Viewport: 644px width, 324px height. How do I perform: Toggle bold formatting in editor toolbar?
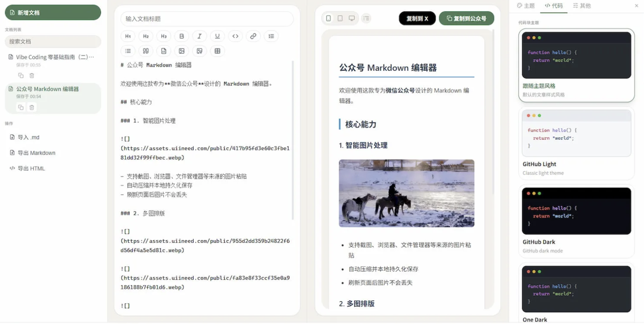pyautogui.click(x=182, y=36)
